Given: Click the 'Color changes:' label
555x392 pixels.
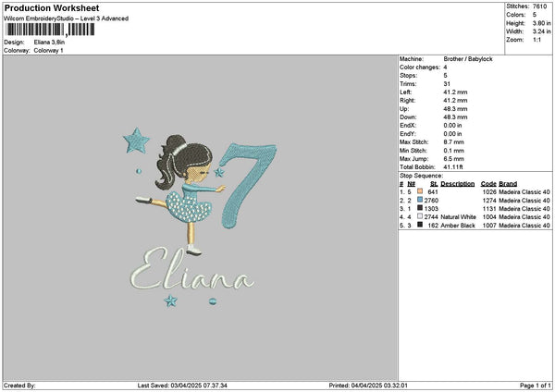Looking at the screenshot, I should (420, 67).
